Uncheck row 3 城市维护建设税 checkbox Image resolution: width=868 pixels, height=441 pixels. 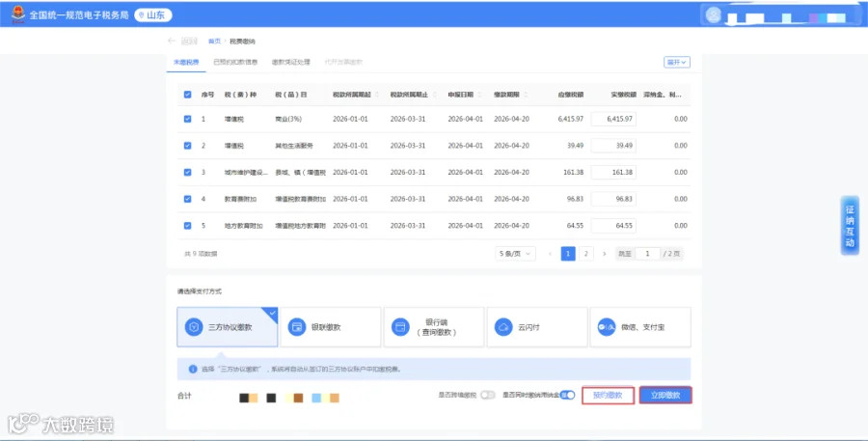(x=188, y=173)
